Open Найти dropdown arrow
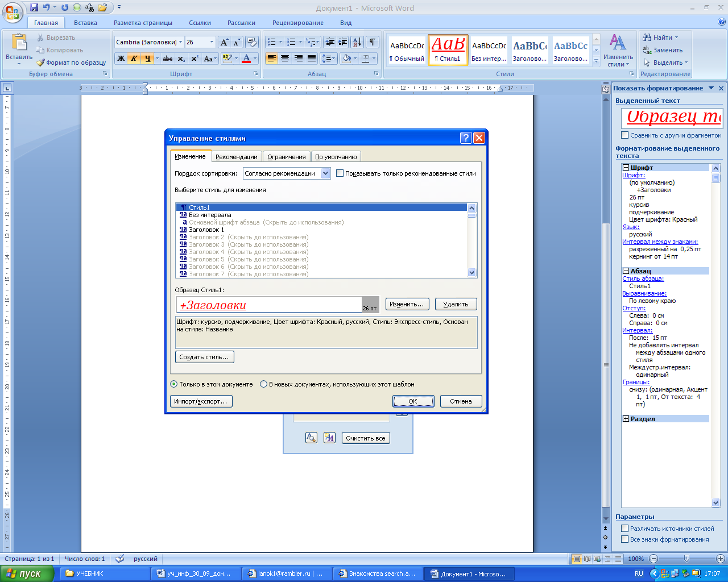Viewport: 728px width, 582px height. point(676,38)
